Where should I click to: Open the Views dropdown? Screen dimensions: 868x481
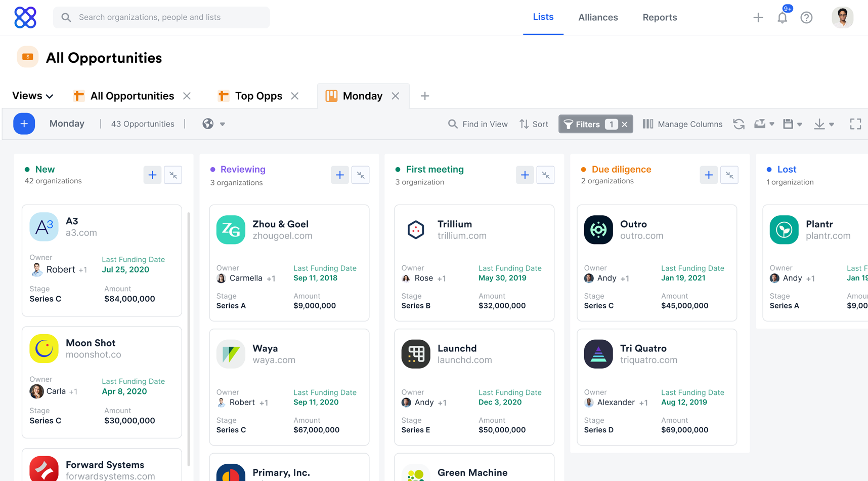click(x=31, y=95)
